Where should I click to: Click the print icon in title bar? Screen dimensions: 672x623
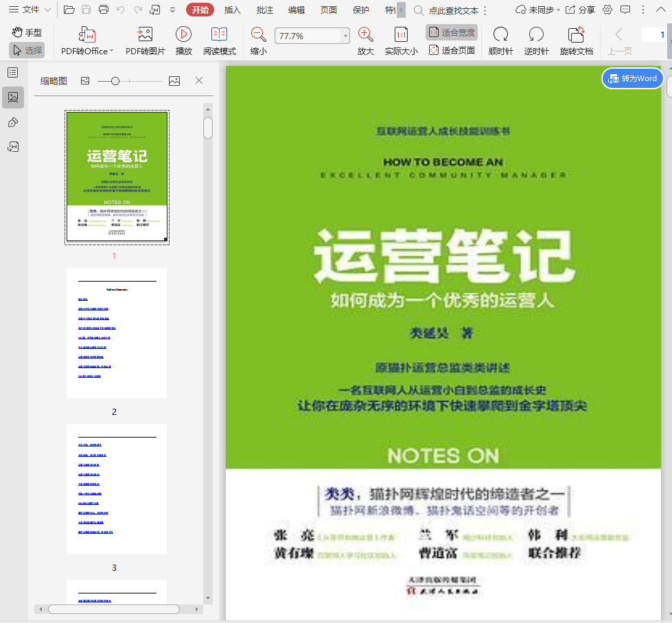pyautogui.click(x=103, y=10)
